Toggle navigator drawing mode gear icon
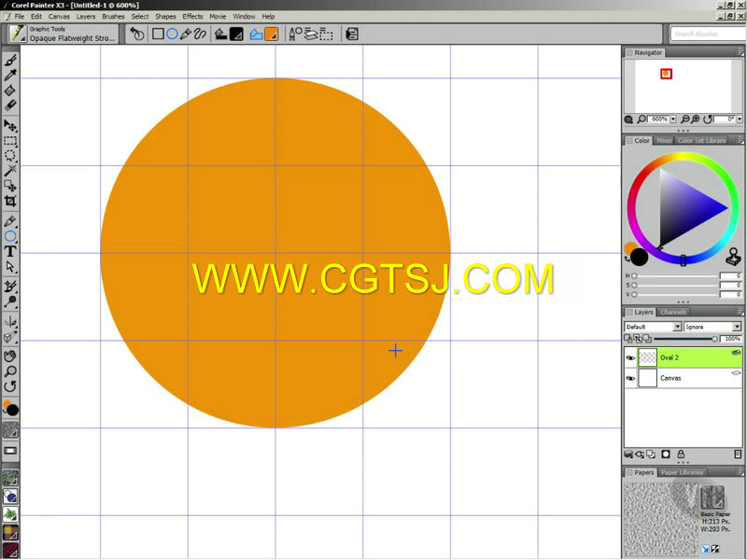 click(628, 119)
